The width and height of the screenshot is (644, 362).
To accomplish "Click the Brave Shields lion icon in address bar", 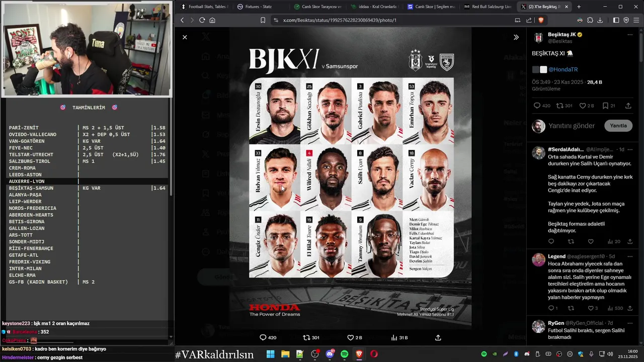I will tap(541, 20).
